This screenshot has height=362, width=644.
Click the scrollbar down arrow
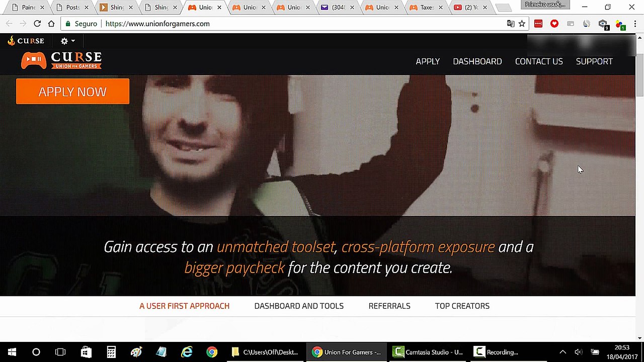click(x=639, y=338)
